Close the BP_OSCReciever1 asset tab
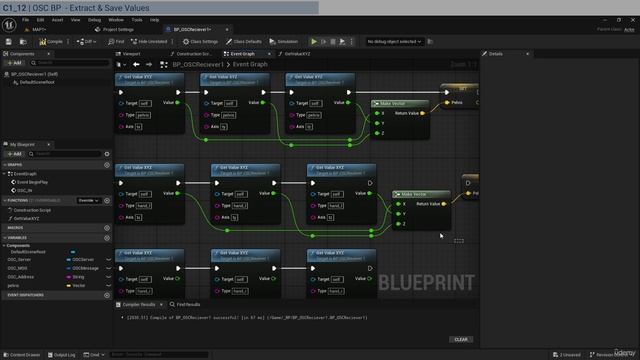This screenshot has width=640, height=360. (227, 29)
